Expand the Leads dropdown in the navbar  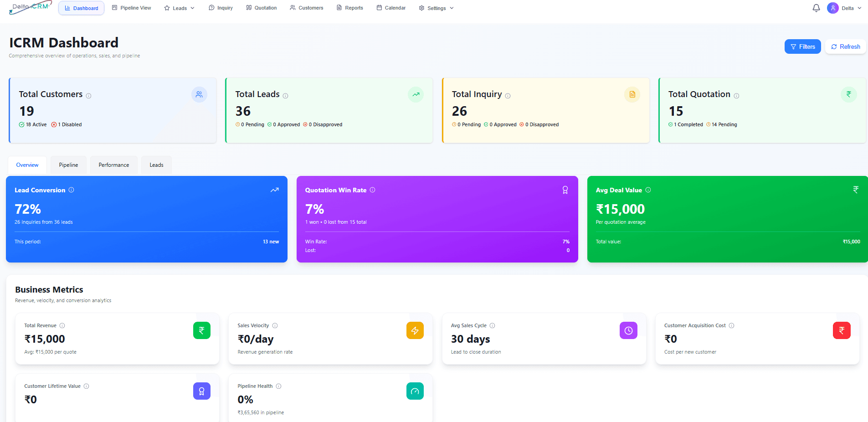(179, 8)
